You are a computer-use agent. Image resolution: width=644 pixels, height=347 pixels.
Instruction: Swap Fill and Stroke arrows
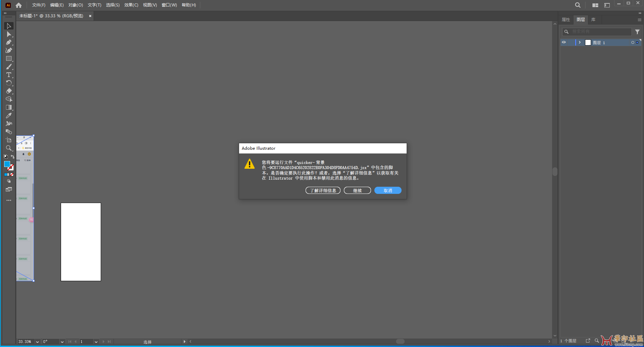coord(13,157)
